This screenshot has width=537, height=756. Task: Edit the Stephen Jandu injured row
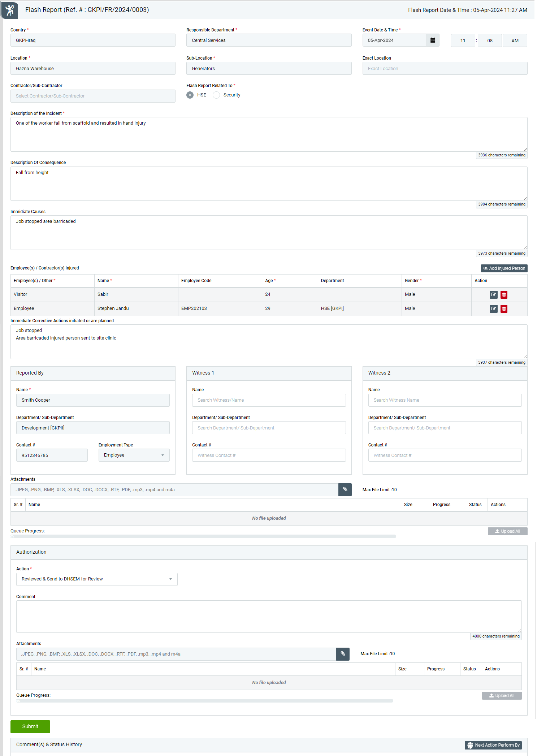(493, 309)
